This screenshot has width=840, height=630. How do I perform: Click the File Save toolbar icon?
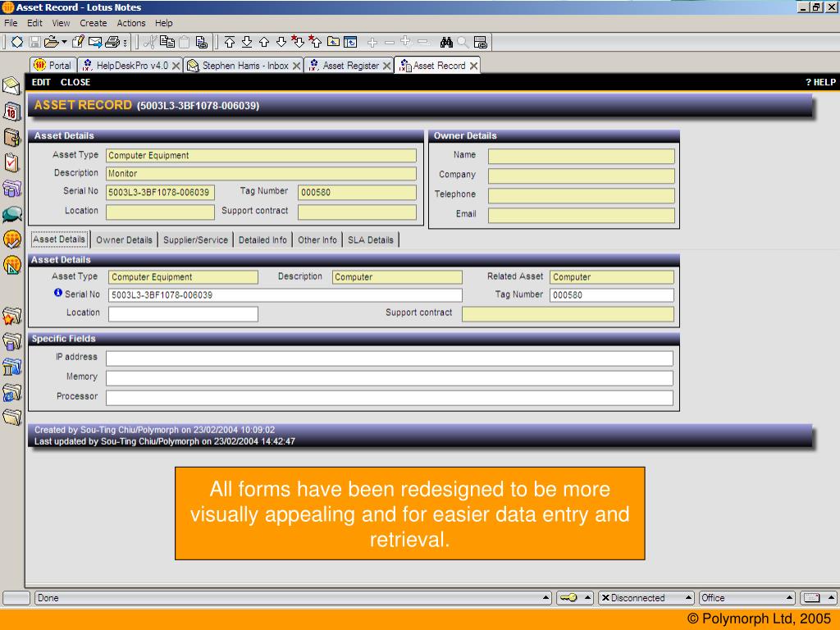(34, 42)
